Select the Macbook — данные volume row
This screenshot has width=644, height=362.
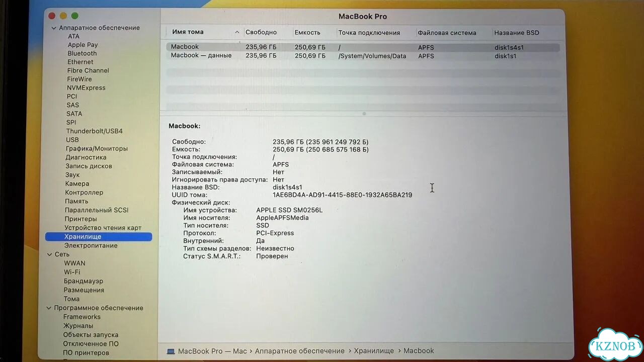pyautogui.click(x=363, y=56)
